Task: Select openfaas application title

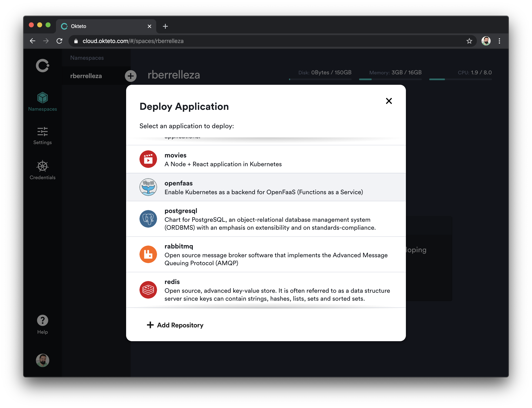Action: (179, 183)
